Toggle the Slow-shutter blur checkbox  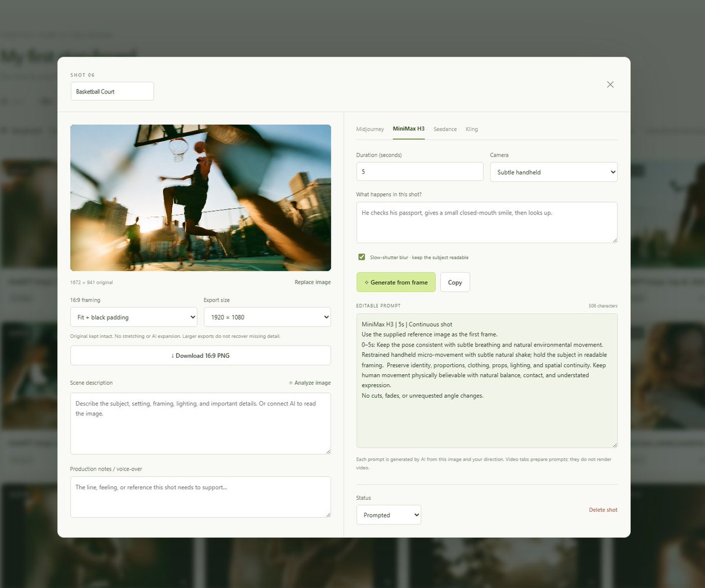click(362, 257)
